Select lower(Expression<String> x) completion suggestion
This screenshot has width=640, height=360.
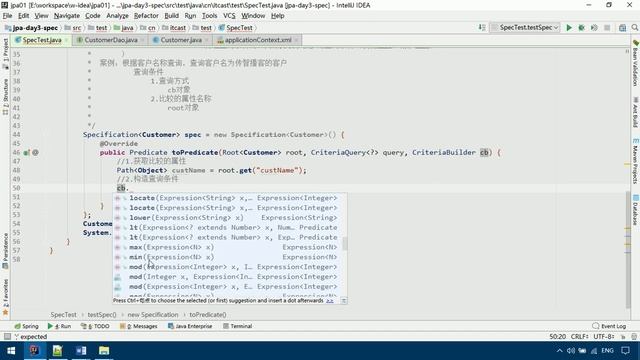click(230, 218)
